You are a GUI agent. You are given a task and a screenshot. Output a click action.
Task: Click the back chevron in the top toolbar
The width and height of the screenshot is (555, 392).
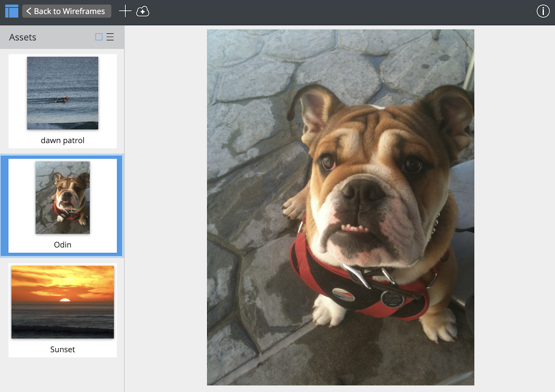[x=29, y=11]
